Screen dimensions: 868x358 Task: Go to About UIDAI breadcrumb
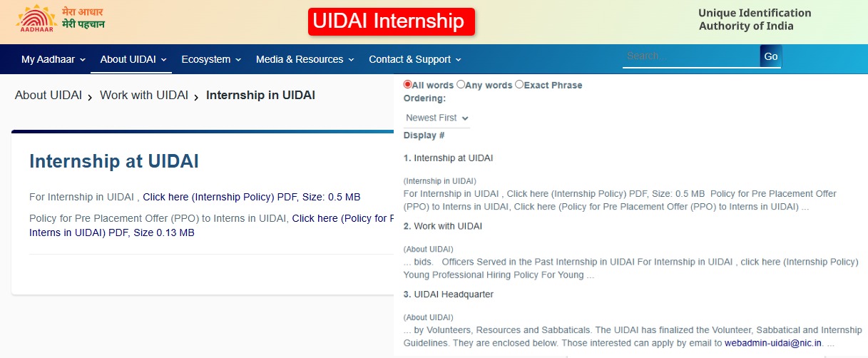pos(48,95)
